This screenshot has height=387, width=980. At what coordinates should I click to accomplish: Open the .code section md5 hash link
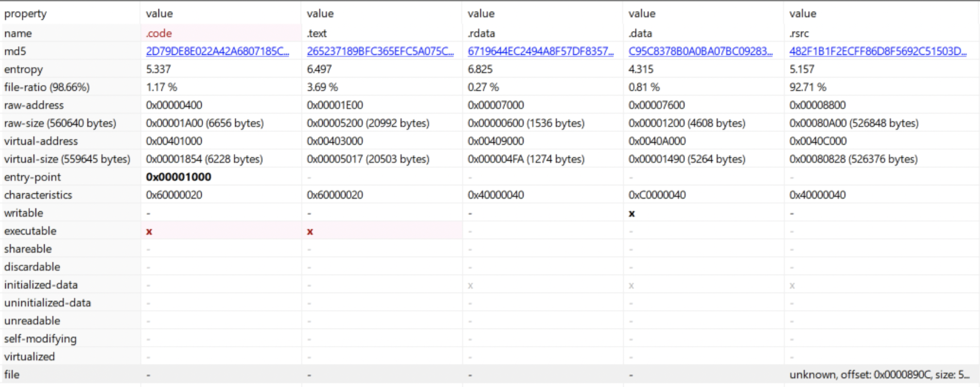[x=217, y=51]
